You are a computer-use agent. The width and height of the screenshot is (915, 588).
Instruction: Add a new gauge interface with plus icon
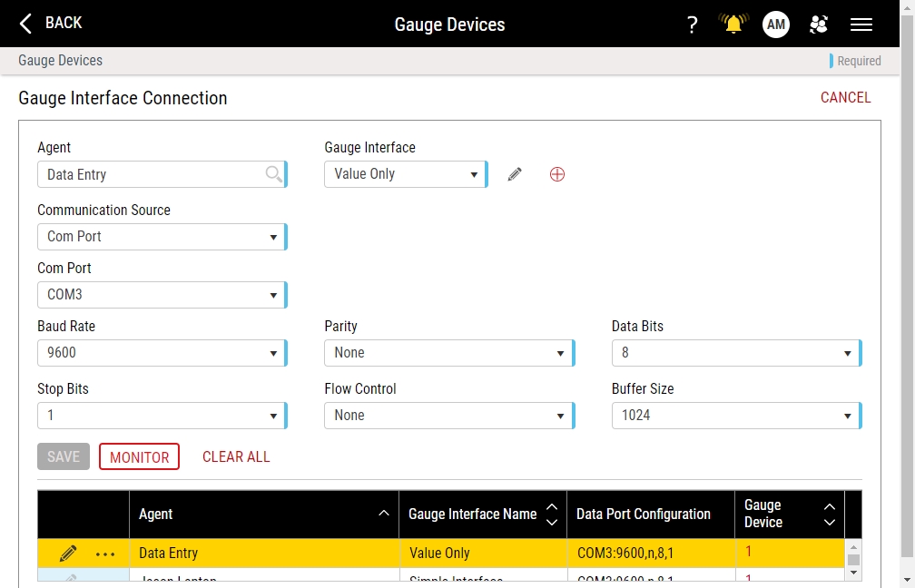556,173
